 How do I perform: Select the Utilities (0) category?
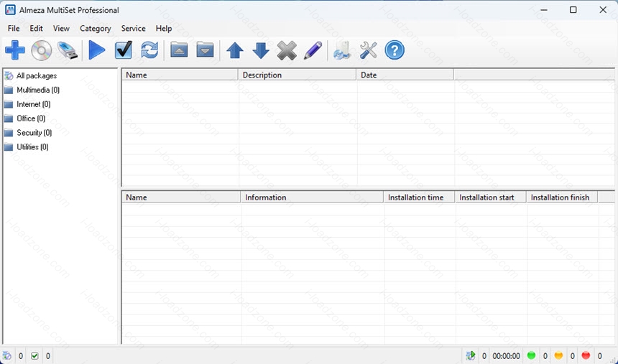coord(33,146)
